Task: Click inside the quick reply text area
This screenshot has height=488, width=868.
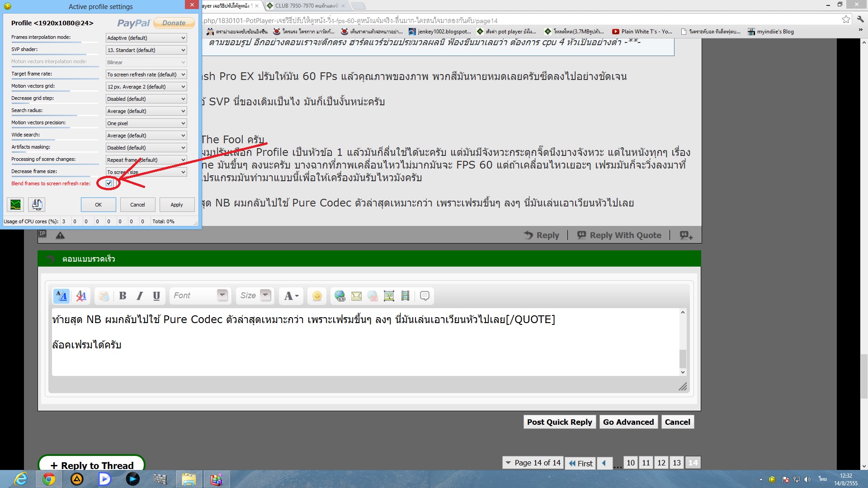Action: click(x=362, y=357)
